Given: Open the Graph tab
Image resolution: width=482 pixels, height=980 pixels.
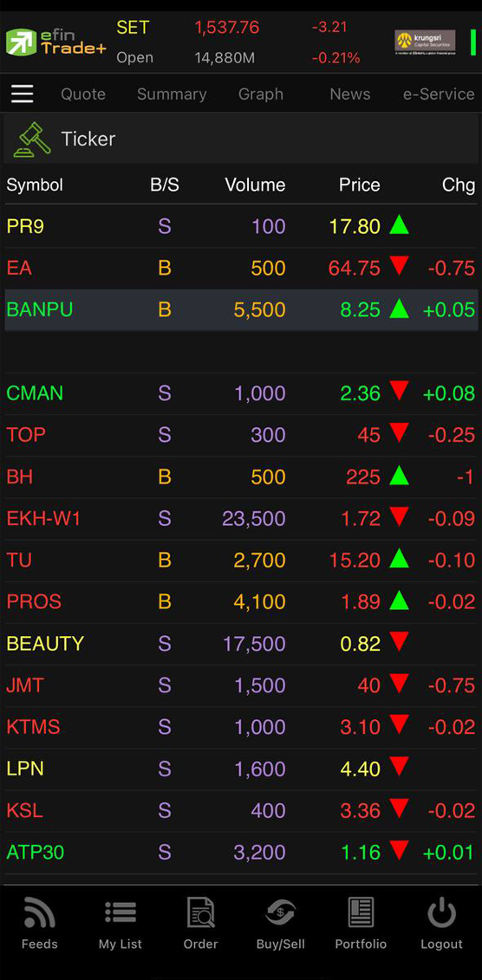Looking at the screenshot, I should 261,94.
